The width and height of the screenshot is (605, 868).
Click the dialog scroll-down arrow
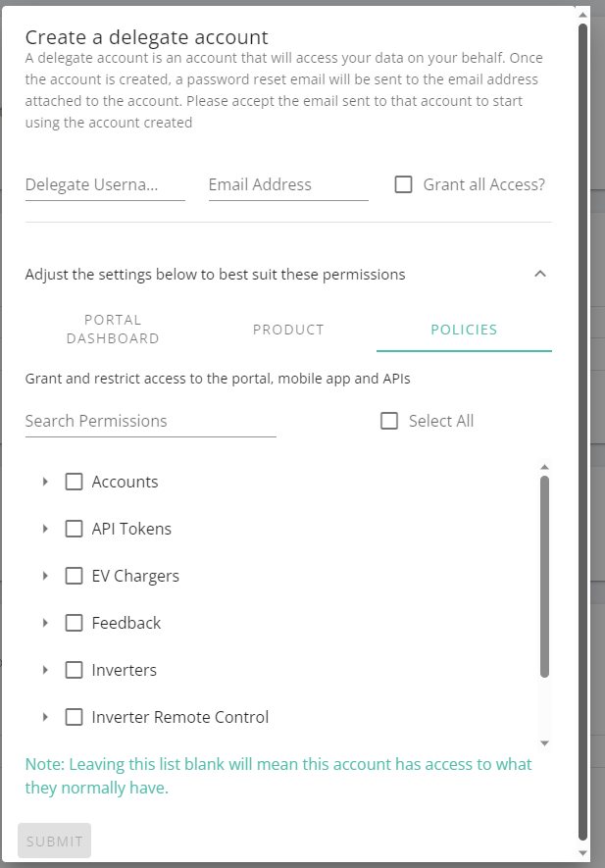pyautogui.click(x=582, y=853)
